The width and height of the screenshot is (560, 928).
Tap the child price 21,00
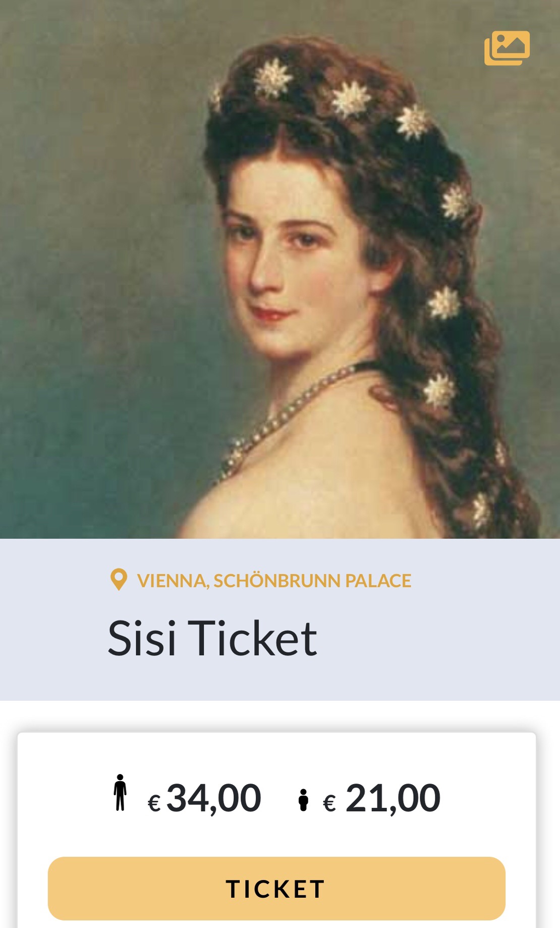393,798
